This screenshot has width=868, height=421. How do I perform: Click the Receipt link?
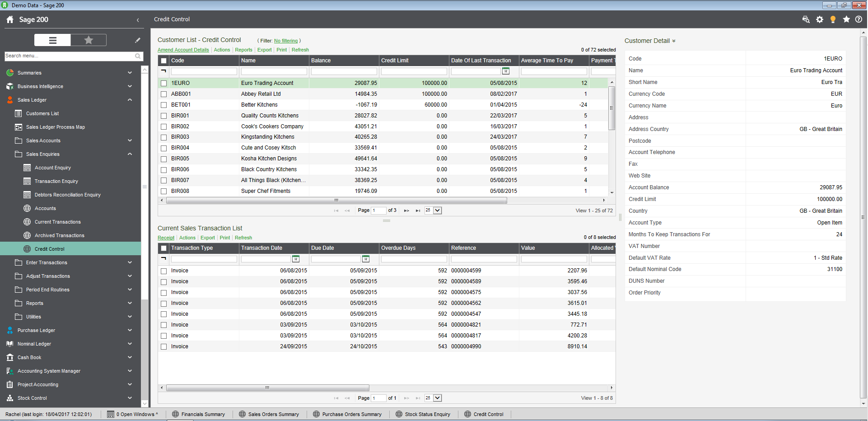[x=166, y=238]
